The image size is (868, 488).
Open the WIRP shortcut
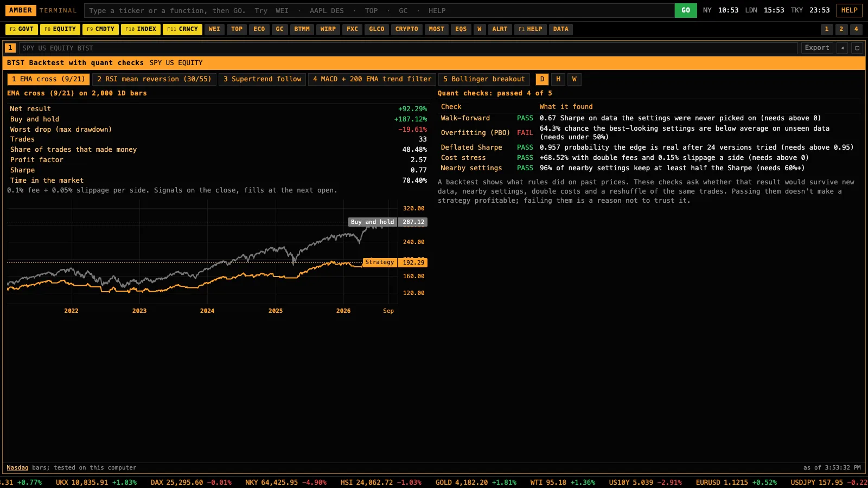pos(328,29)
